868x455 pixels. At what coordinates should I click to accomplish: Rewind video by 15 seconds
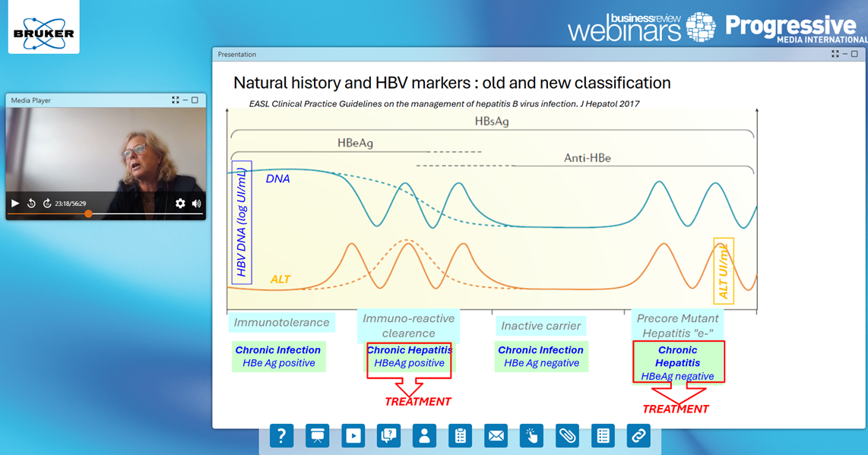(31, 204)
